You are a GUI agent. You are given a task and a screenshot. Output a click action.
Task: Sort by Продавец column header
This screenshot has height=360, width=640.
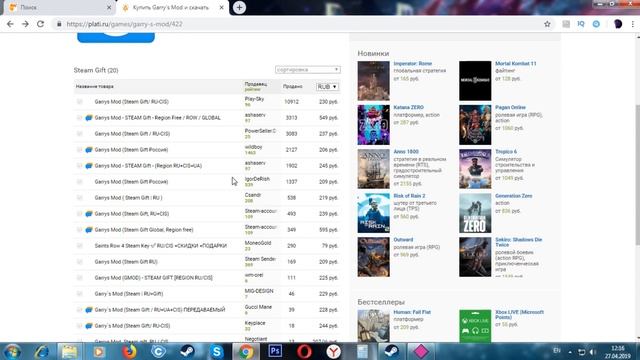(256, 84)
